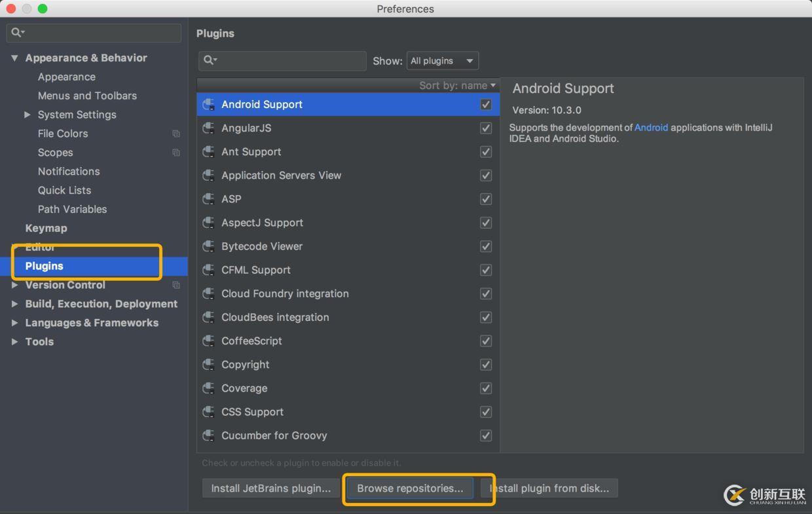The image size is (812, 514).
Task: Open the Quick Lists settings
Action: click(x=64, y=191)
